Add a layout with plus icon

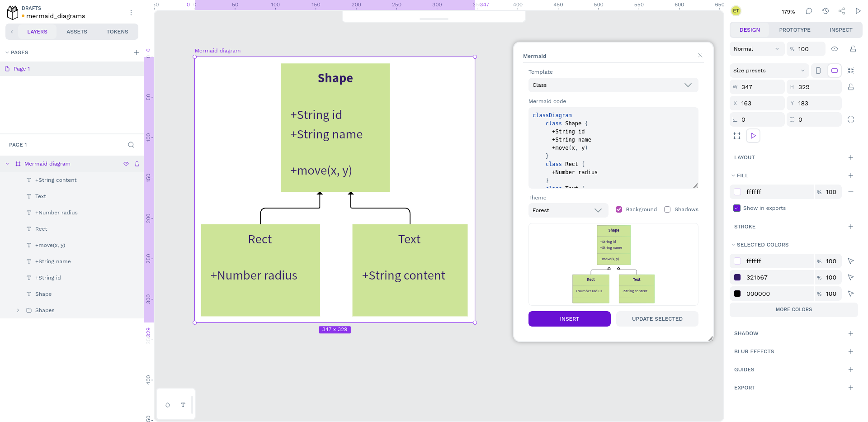pyautogui.click(x=851, y=157)
